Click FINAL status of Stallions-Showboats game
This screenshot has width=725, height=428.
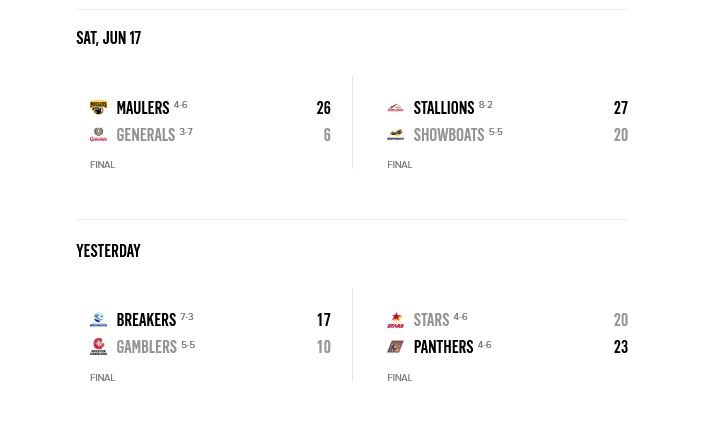(400, 165)
